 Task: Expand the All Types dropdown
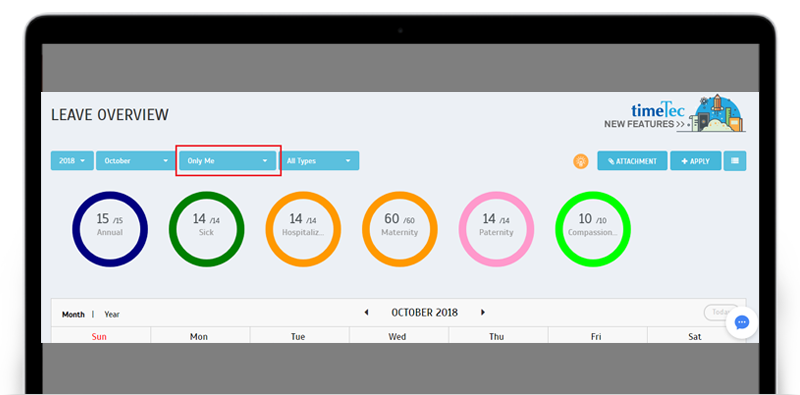[x=319, y=161]
